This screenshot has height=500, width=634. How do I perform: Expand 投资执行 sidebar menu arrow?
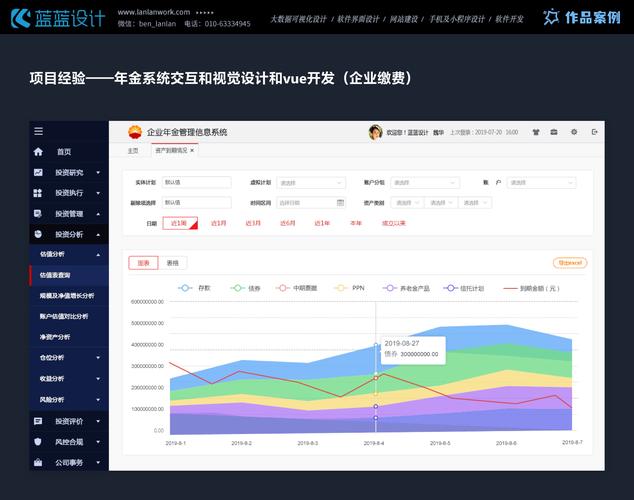98,193
